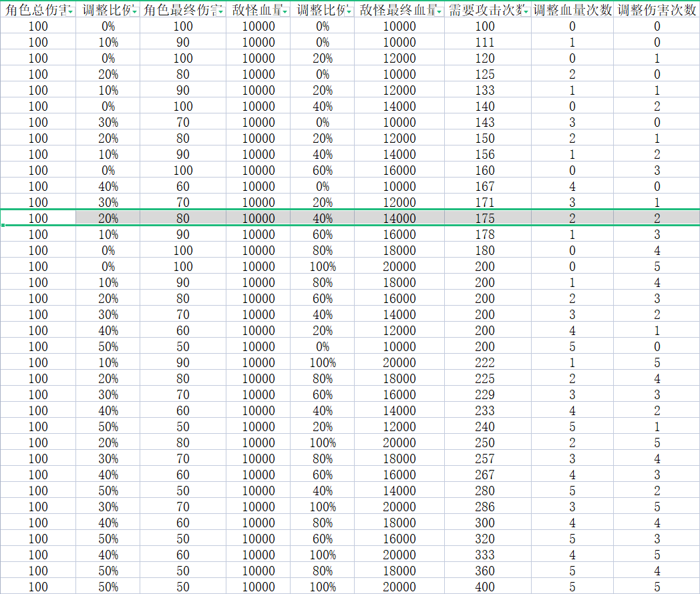The image size is (700, 594).
Task: Click the attack count cell 360
Action: [x=484, y=571]
